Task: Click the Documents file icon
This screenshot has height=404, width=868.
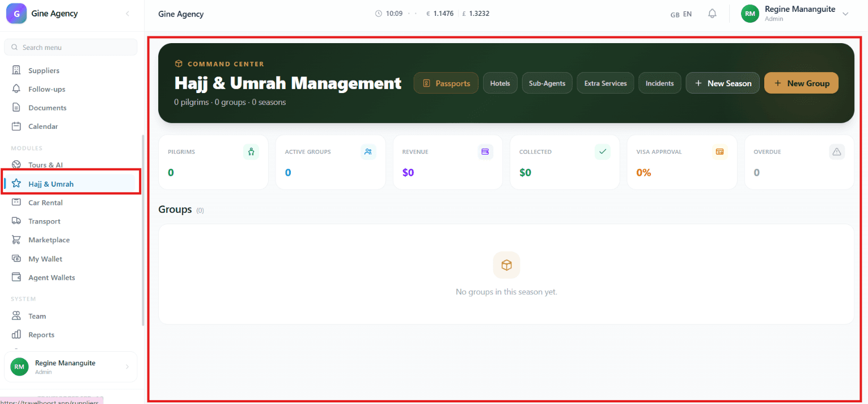Action: tap(16, 108)
